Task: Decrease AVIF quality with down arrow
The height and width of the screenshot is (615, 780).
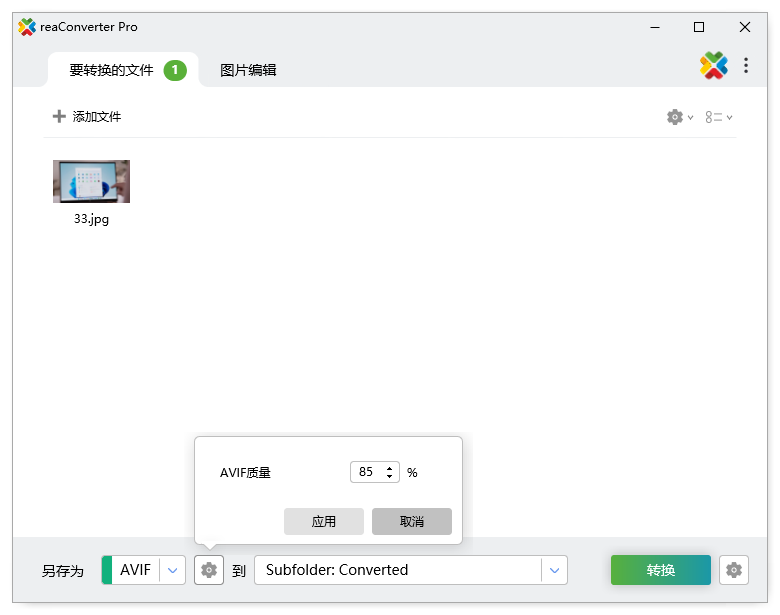Action: (x=390, y=477)
